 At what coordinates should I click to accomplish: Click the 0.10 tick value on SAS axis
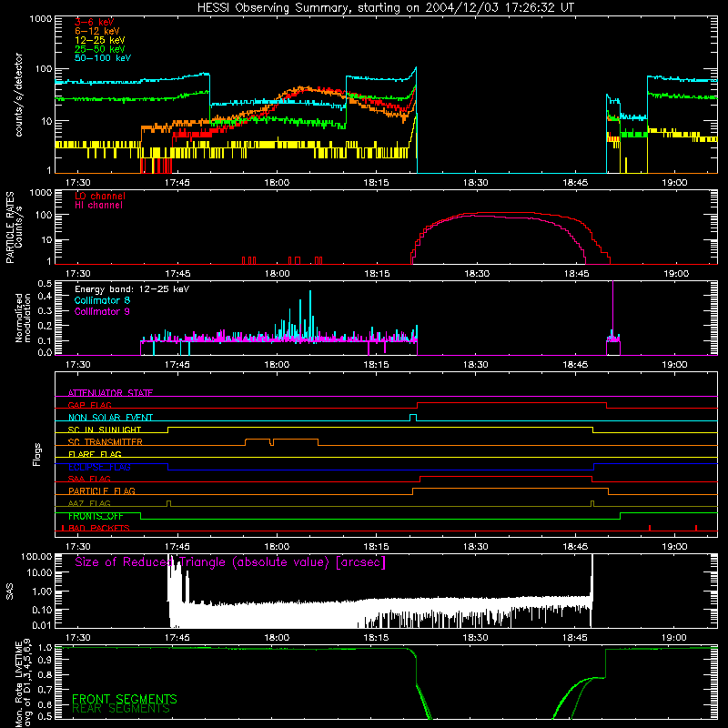42,610
